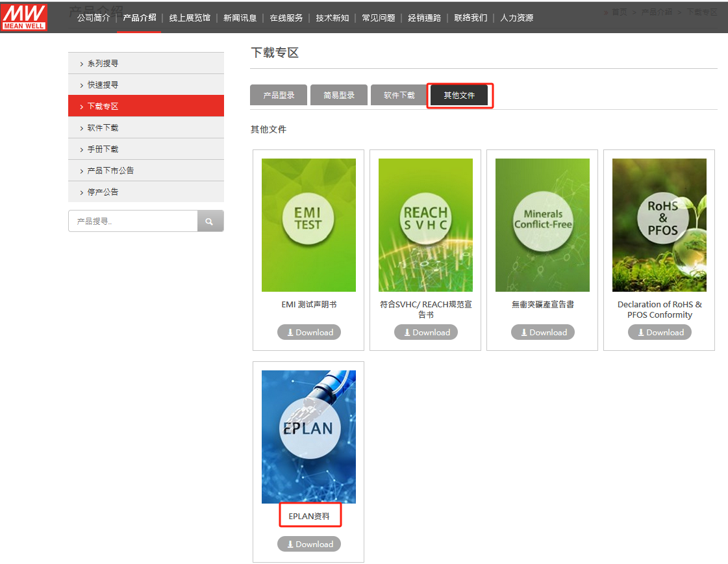Expand 产品下市公告 in the sidebar
Image resolution: width=728 pixels, height=564 pixels.
pyautogui.click(x=145, y=171)
